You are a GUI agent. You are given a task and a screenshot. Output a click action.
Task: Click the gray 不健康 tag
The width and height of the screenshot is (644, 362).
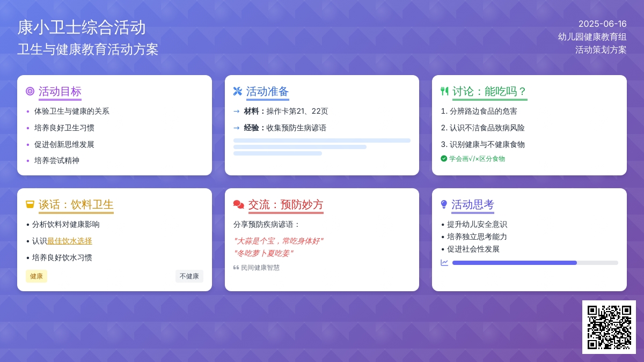pos(189,276)
